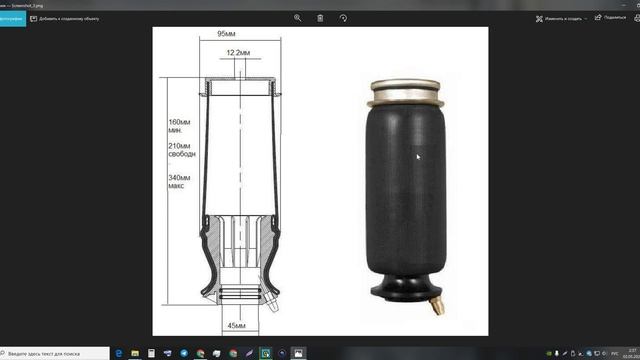Screen dimensions: 640x360
Task: Click the "Поделиться" share button
Action: coord(610,17)
